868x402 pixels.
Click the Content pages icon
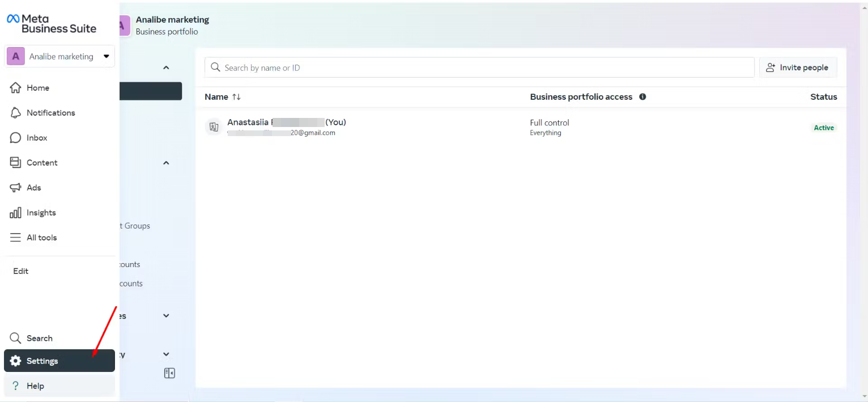[x=15, y=163]
